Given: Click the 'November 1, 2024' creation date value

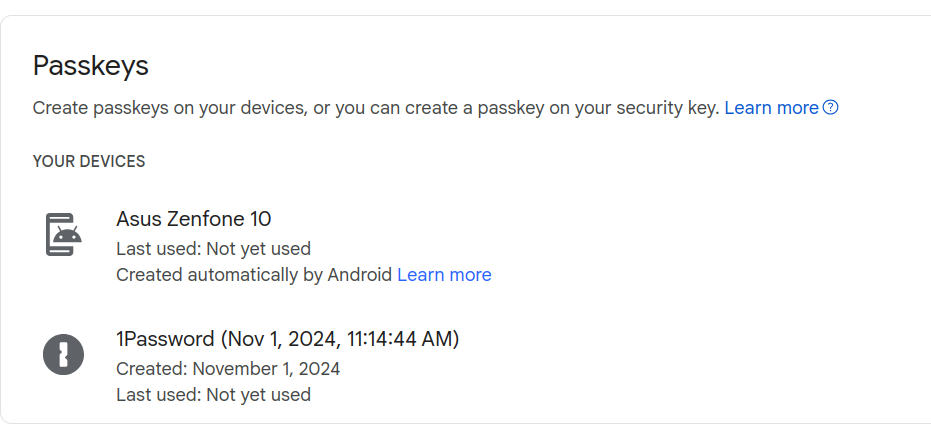Looking at the screenshot, I should pyautogui.click(x=266, y=369).
